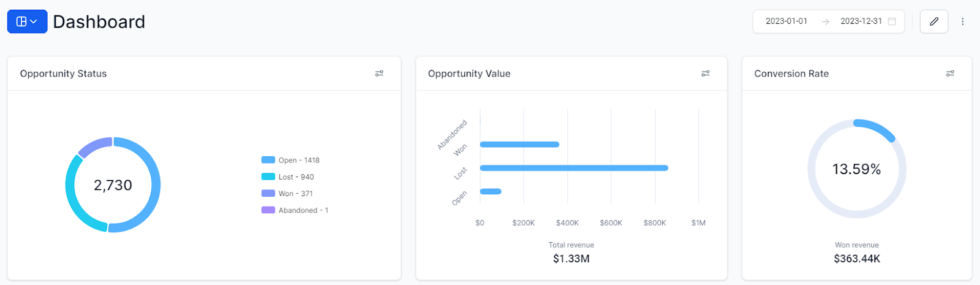Open Conversion Rate widget filter settings
Screen dimensions: 980x285
tap(950, 74)
